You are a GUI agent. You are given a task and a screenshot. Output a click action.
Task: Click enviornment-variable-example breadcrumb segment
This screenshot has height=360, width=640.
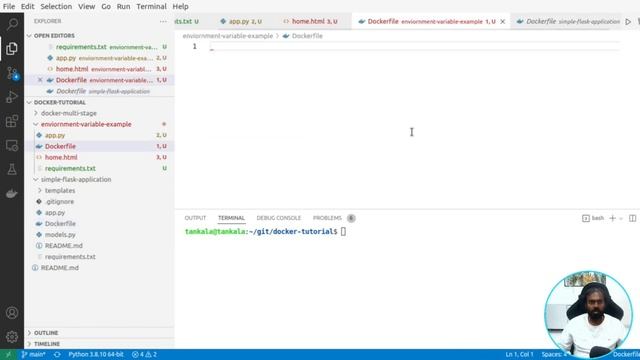pyautogui.click(x=228, y=36)
